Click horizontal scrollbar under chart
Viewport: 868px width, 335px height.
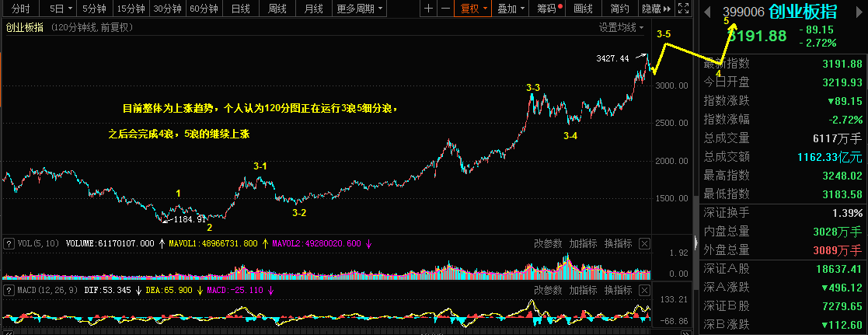click(x=347, y=333)
